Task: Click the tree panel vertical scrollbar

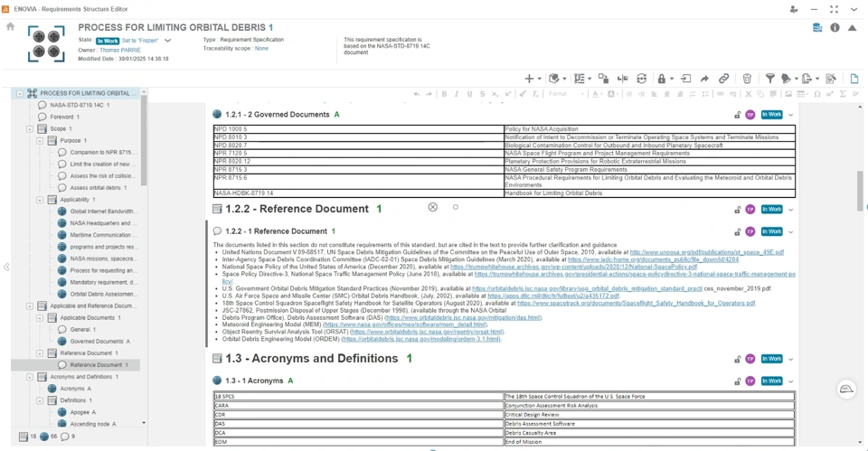Action: (x=144, y=140)
